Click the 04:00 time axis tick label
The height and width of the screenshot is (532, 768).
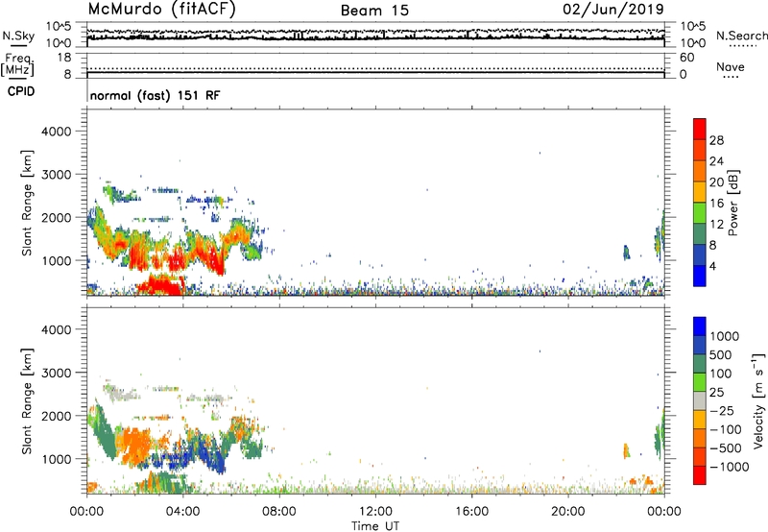click(182, 512)
